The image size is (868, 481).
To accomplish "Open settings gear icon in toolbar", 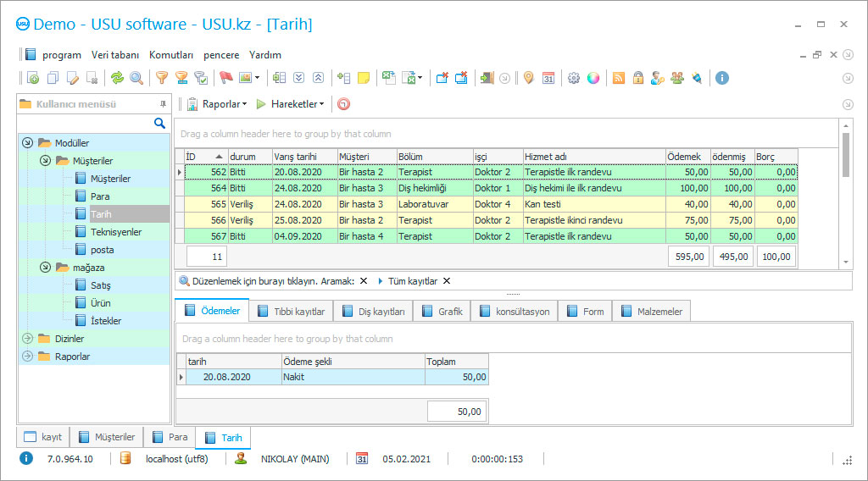I will coord(574,78).
